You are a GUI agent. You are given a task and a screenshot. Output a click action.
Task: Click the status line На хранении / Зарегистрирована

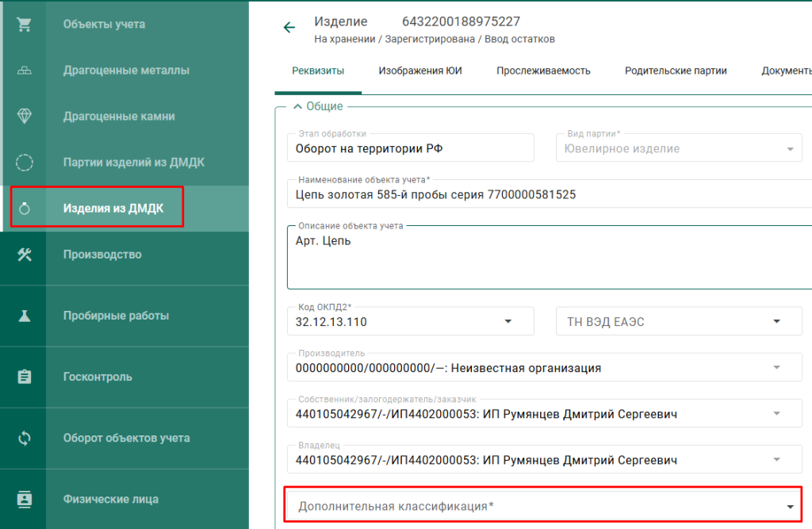(x=435, y=40)
